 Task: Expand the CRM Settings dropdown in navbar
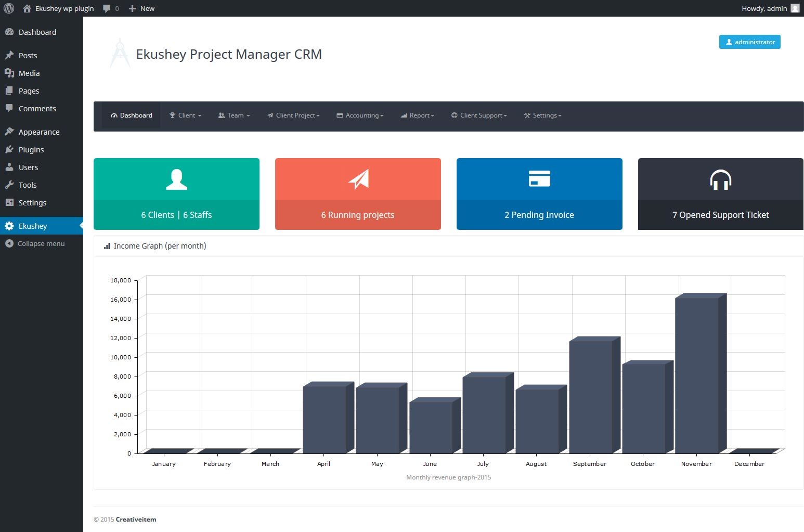[542, 115]
